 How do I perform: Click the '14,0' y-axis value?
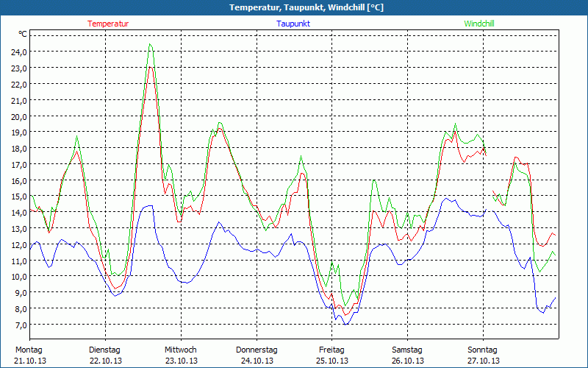[x=19, y=213]
